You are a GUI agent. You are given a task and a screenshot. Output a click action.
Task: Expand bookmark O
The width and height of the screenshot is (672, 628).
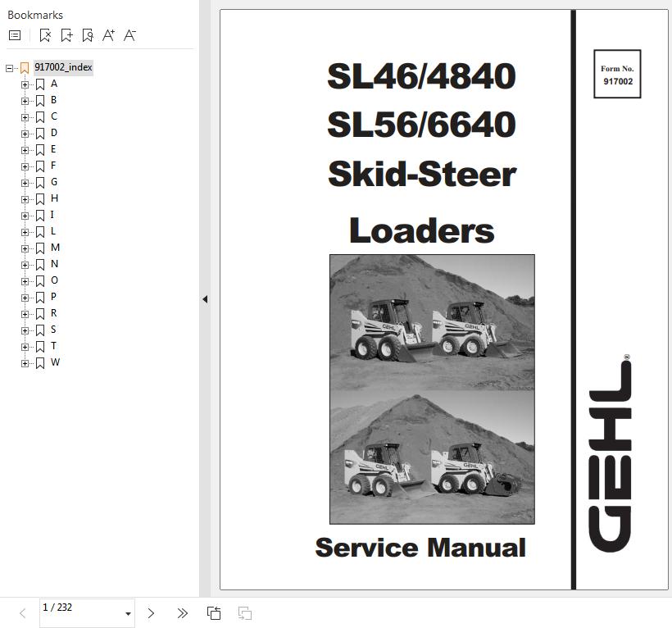pyautogui.click(x=25, y=282)
